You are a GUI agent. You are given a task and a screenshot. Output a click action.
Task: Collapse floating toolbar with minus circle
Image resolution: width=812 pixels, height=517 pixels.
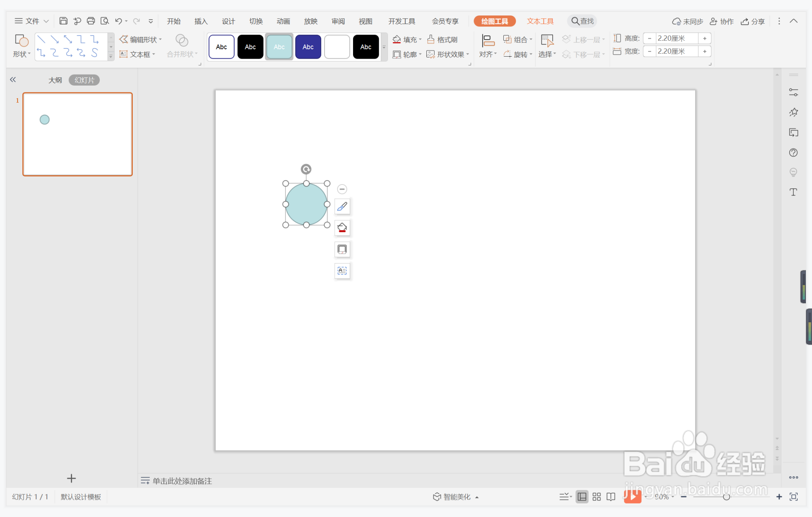click(x=342, y=189)
